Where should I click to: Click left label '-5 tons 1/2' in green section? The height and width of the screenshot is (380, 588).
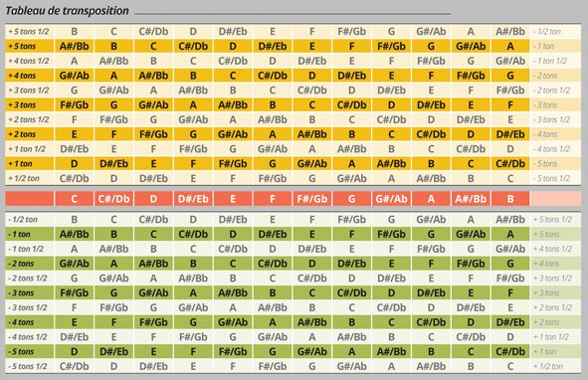tap(28, 366)
